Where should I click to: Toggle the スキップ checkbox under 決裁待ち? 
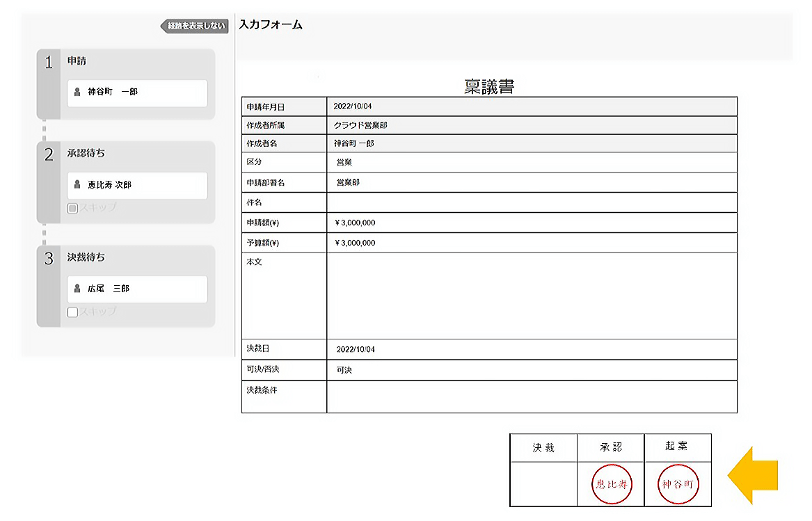[72, 312]
